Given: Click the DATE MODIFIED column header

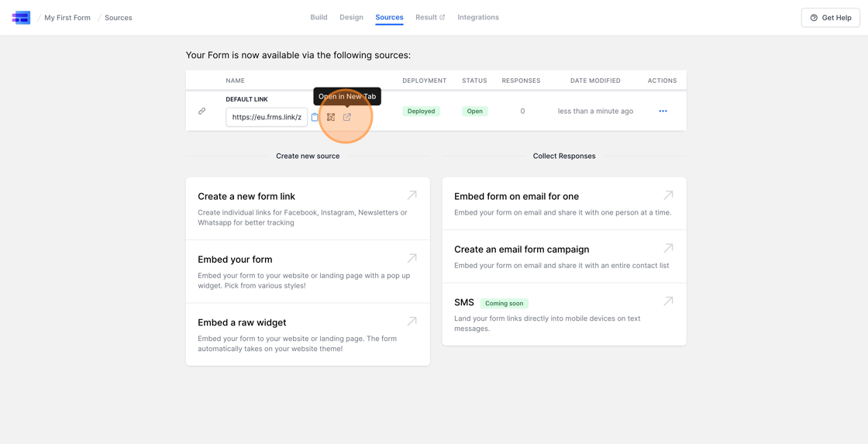Looking at the screenshot, I should point(596,81).
